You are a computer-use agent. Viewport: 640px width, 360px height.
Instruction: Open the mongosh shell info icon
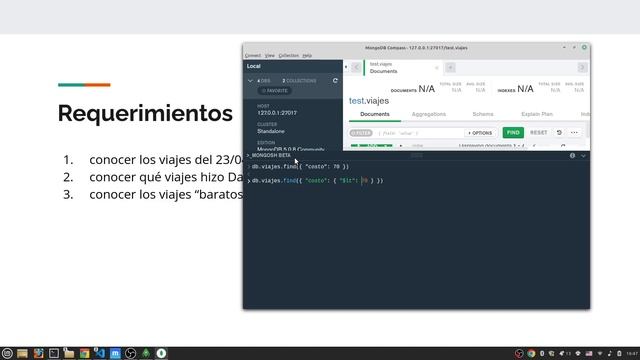(572, 156)
